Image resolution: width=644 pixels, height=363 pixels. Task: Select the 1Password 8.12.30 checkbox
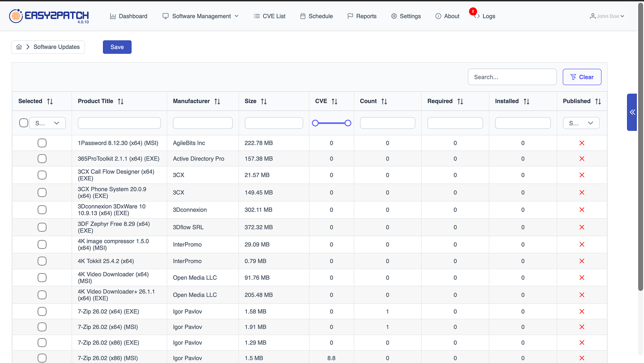pyautogui.click(x=42, y=143)
